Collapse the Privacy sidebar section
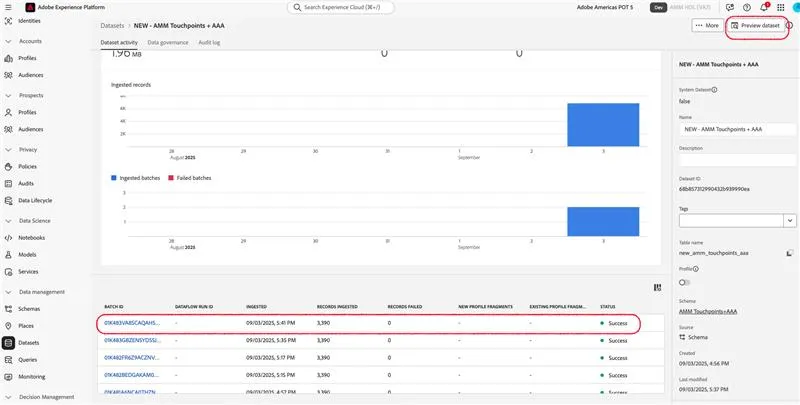The width and height of the screenshot is (800, 405). 8,150
